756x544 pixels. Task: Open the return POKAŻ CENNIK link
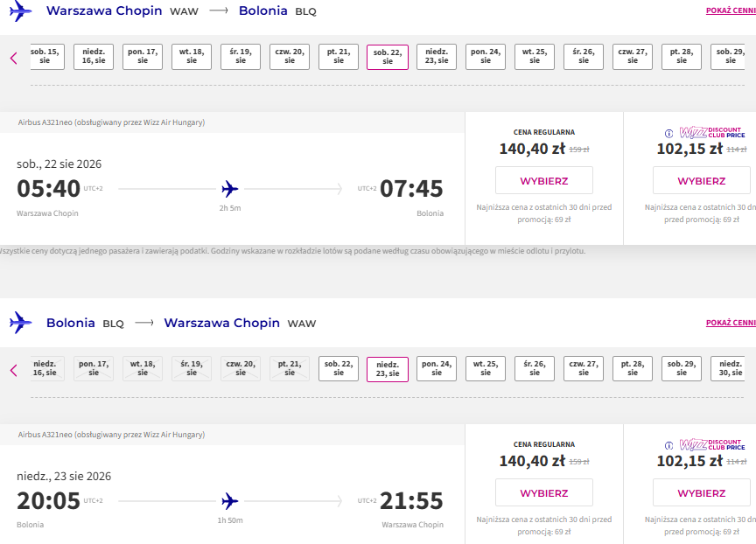click(731, 323)
